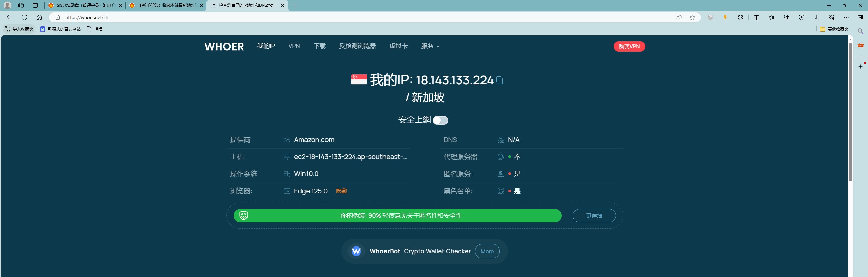Open browser extensions puzzle icon
This screenshot has height=277, width=868.
740,17
